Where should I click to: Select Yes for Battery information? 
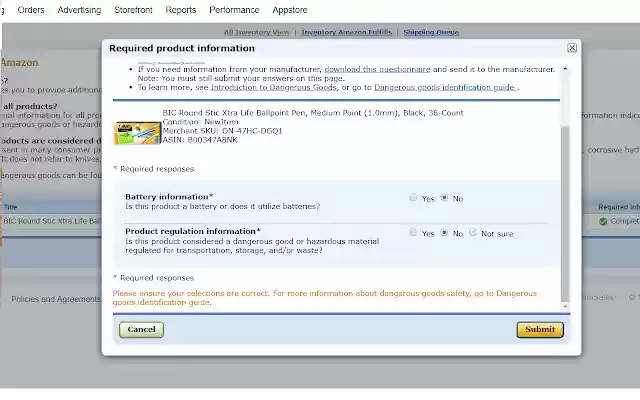[413, 198]
